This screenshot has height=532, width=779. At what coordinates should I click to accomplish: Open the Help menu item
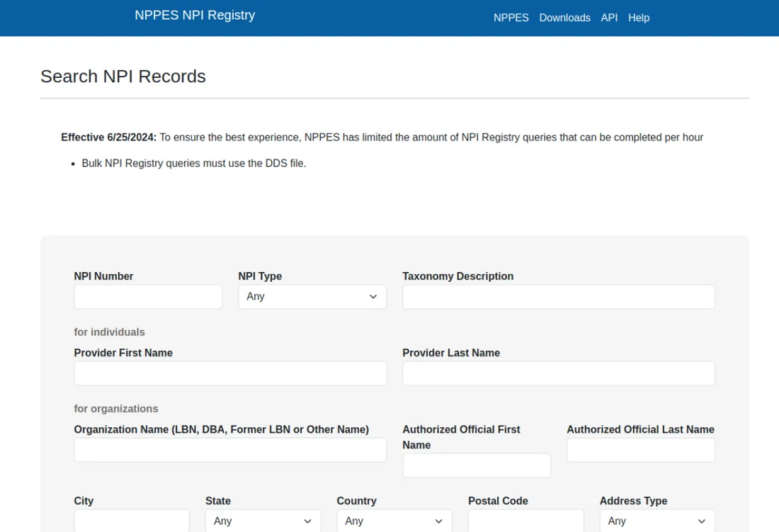click(x=638, y=18)
